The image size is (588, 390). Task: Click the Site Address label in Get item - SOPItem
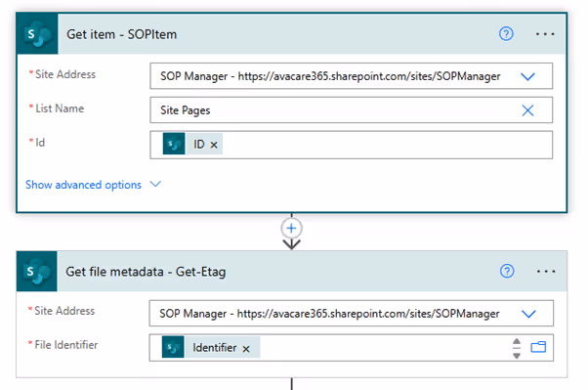65,74
